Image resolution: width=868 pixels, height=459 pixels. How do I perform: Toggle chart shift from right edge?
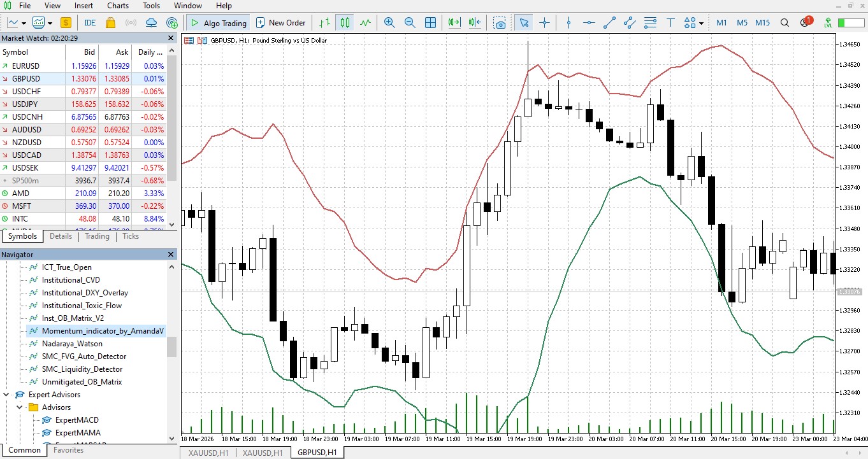click(x=474, y=23)
